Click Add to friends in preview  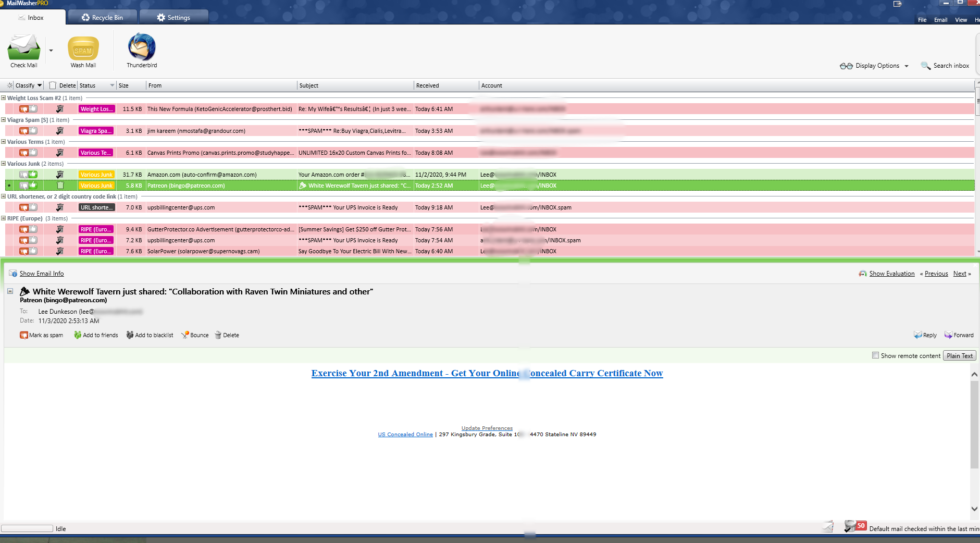coord(96,335)
